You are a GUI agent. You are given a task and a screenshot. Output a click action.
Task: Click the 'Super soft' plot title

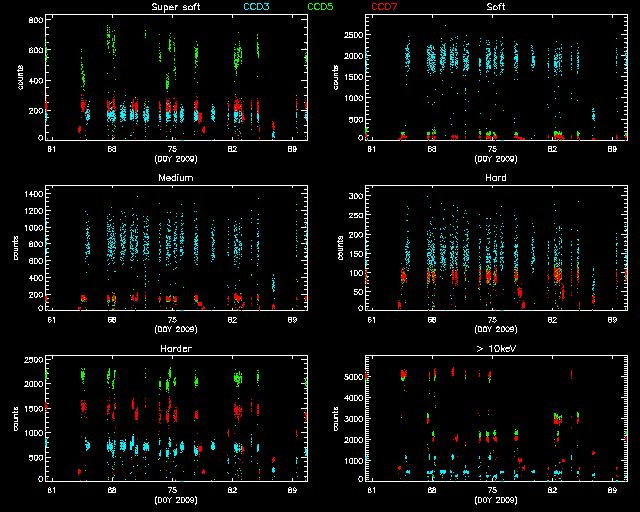pyautogui.click(x=175, y=7)
